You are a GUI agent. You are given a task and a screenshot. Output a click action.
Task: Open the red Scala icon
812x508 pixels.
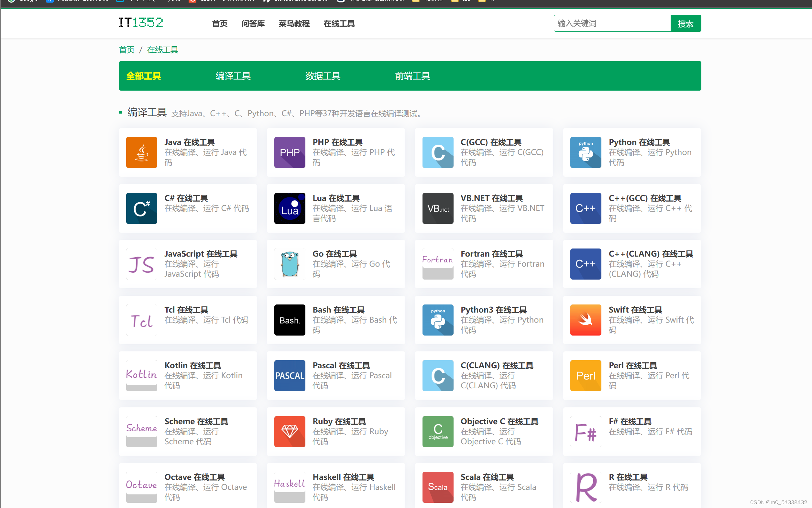click(438, 488)
